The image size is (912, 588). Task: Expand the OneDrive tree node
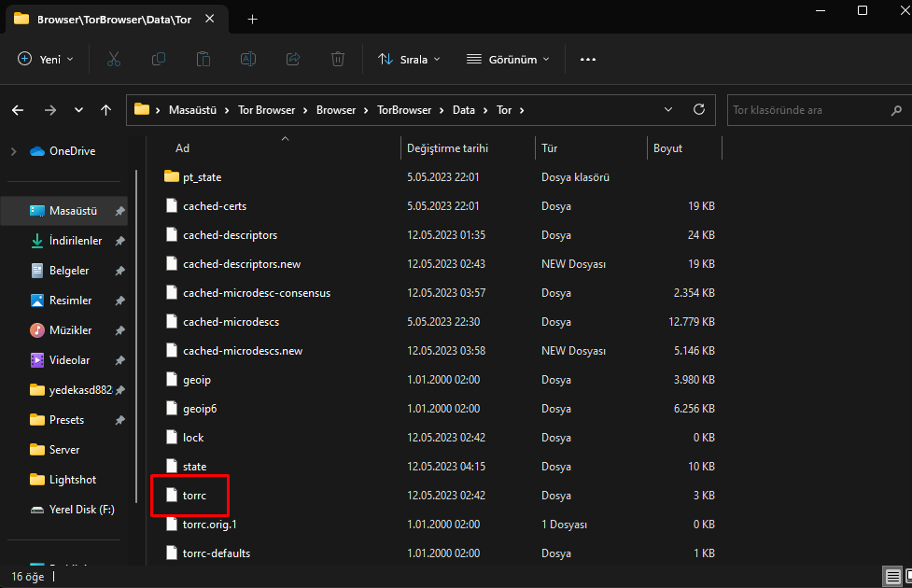click(x=13, y=151)
